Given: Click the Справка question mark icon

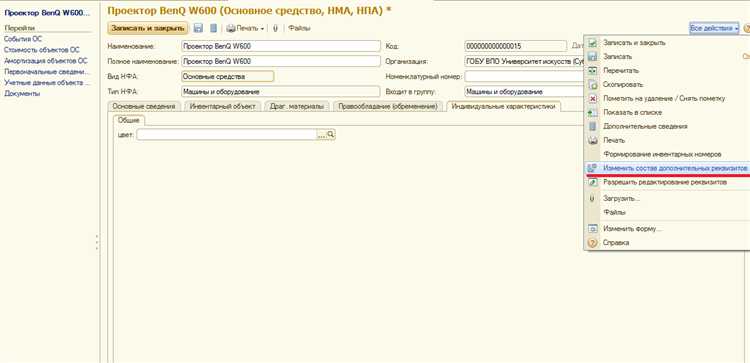Looking at the screenshot, I should click(x=592, y=243).
